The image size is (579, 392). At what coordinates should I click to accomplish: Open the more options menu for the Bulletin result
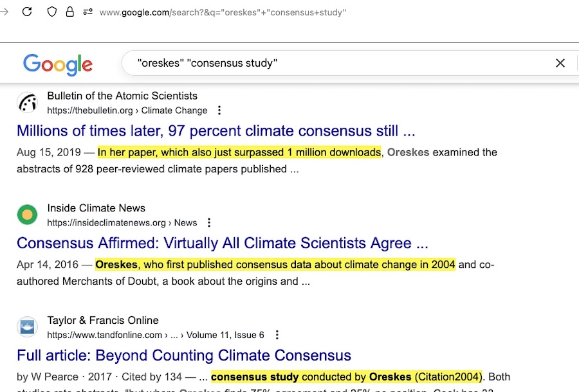tap(219, 111)
